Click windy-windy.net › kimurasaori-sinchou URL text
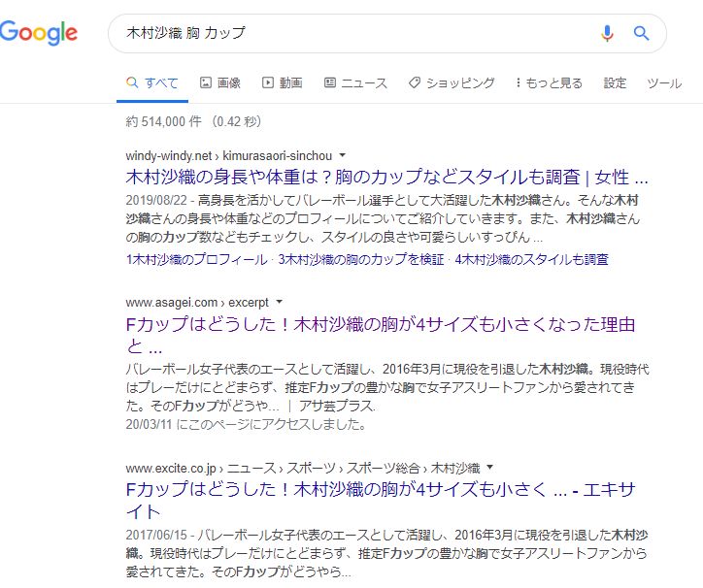 228,155
